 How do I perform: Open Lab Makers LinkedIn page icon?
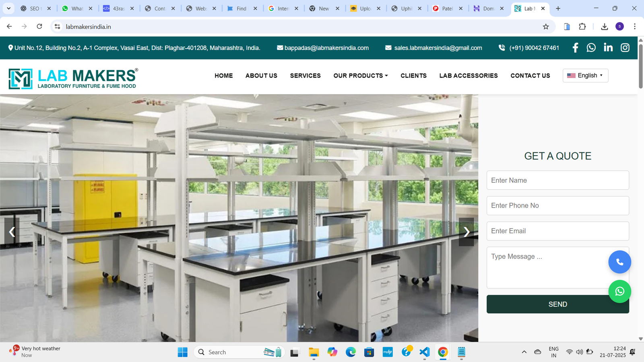[608, 47]
